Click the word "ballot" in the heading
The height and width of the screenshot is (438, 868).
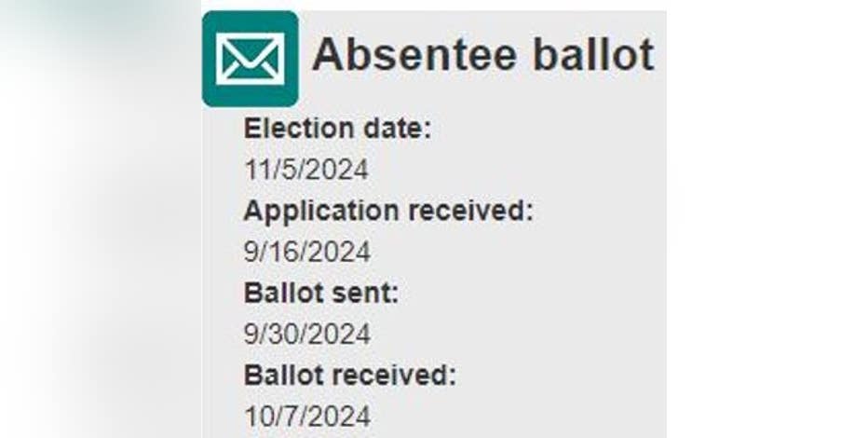[593, 56]
